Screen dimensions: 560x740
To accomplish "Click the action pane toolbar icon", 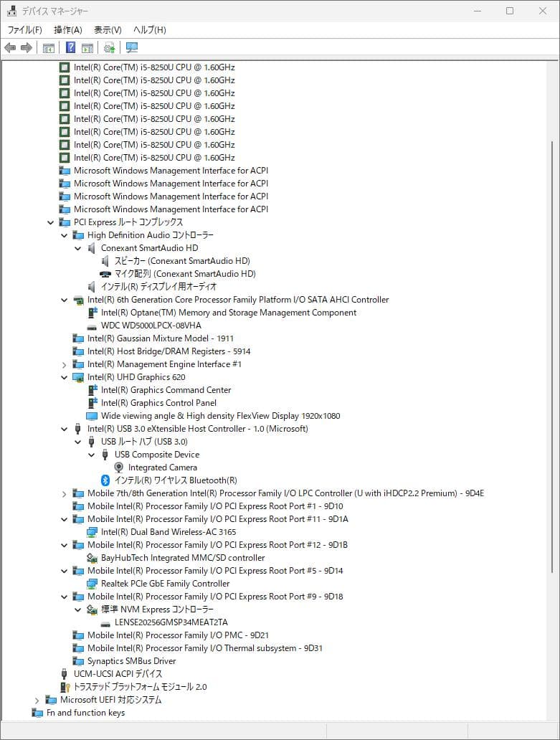I will pos(87,48).
